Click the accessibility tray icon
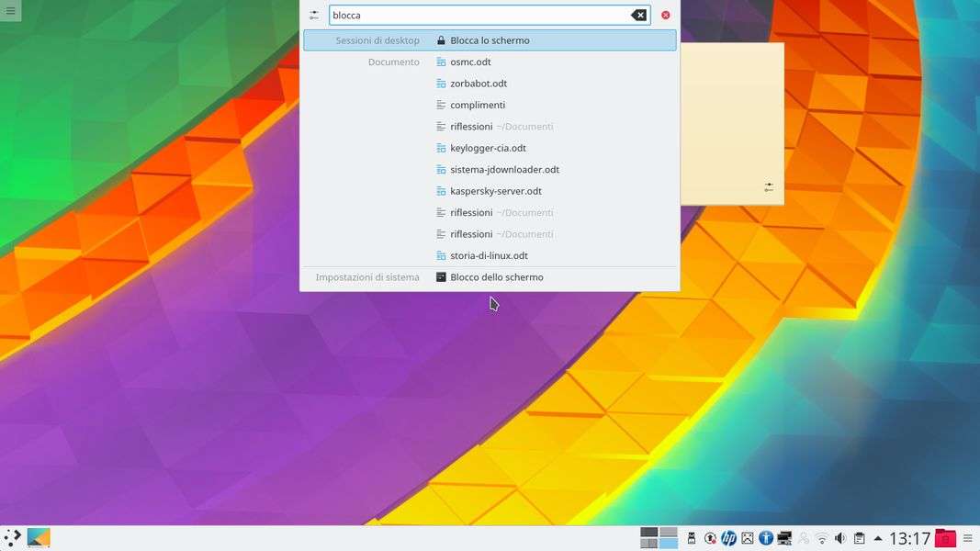Viewport: 980px width, 551px height. tap(766, 538)
